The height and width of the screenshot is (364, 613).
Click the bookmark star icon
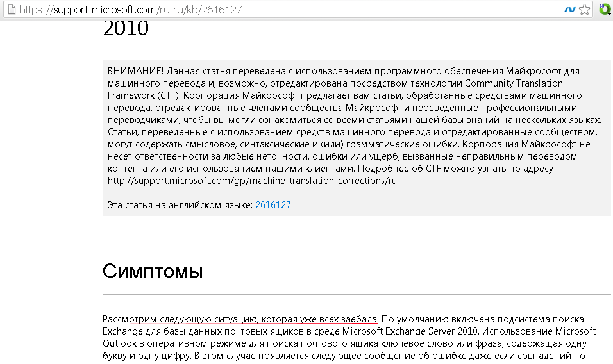coord(584,10)
